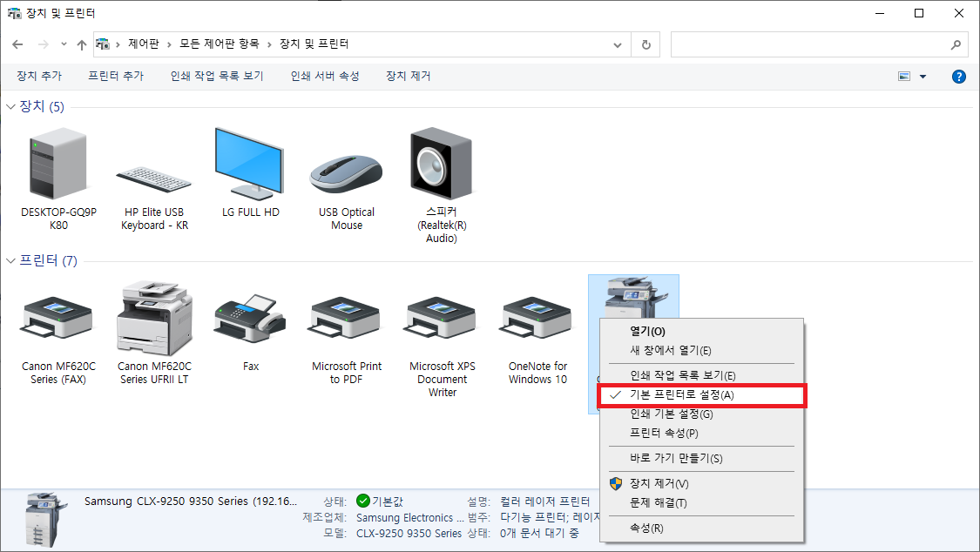Click the shield icon next to 장치 제거(V)

[616, 483]
